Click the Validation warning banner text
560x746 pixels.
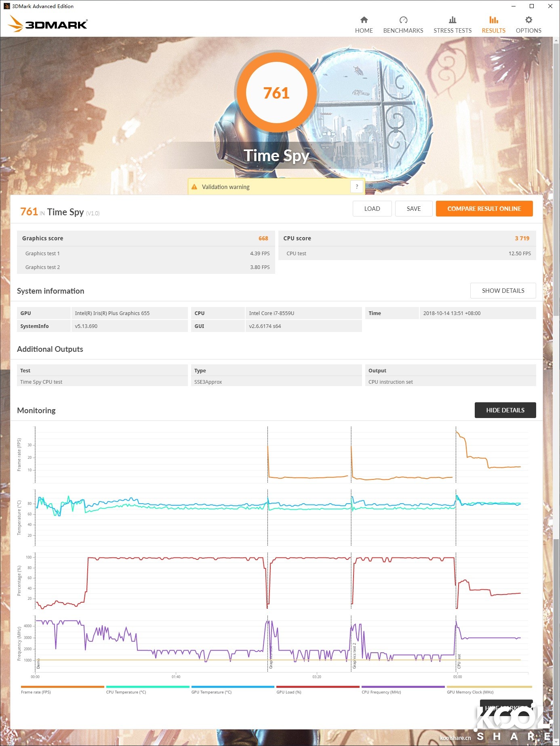[226, 187]
